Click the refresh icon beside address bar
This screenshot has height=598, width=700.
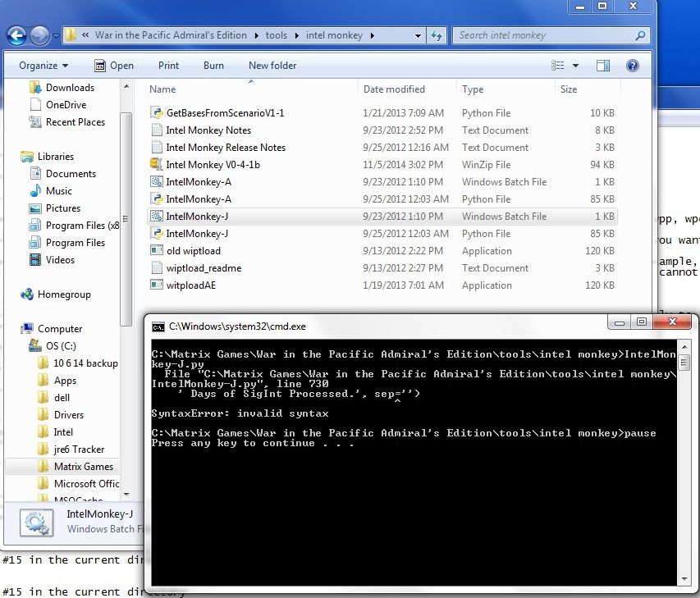(x=437, y=36)
